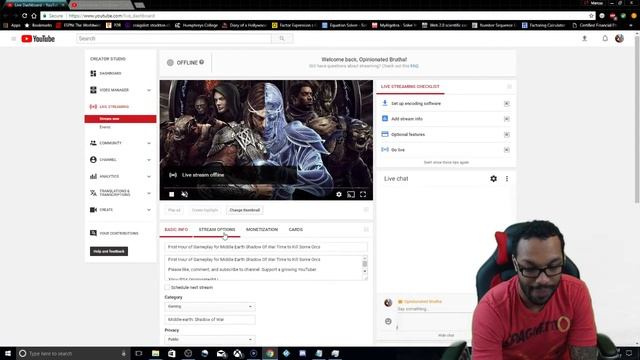Cast the player to TV
The width and height of the screenshot is (640, 360).
(351, 195)
